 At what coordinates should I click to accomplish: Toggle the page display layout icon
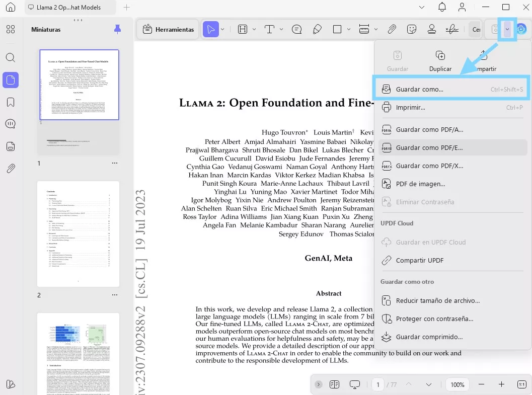click(x=334, y=384)
